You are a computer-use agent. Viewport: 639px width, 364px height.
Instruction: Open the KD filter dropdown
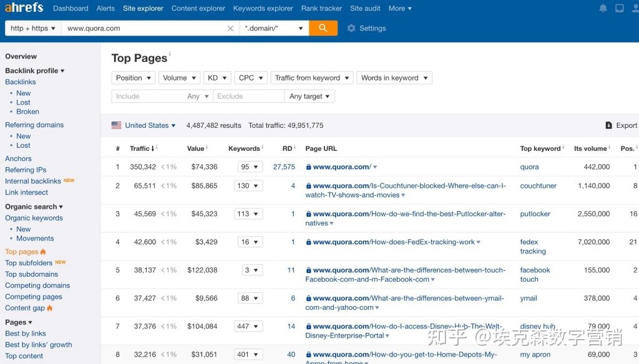pos(217,78)
